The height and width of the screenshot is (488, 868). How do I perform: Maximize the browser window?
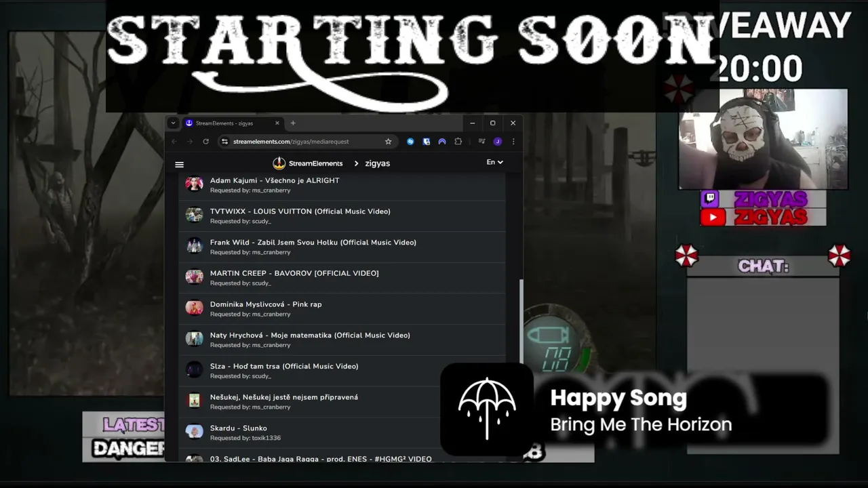pos(493,123)
